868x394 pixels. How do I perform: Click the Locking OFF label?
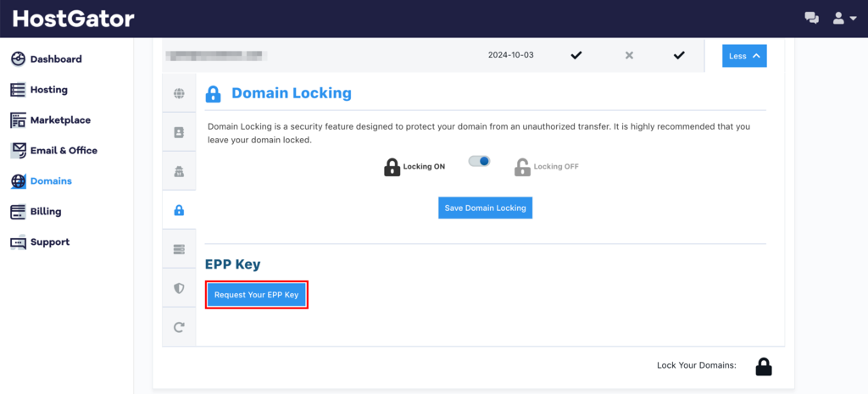(x=556, y=167)
